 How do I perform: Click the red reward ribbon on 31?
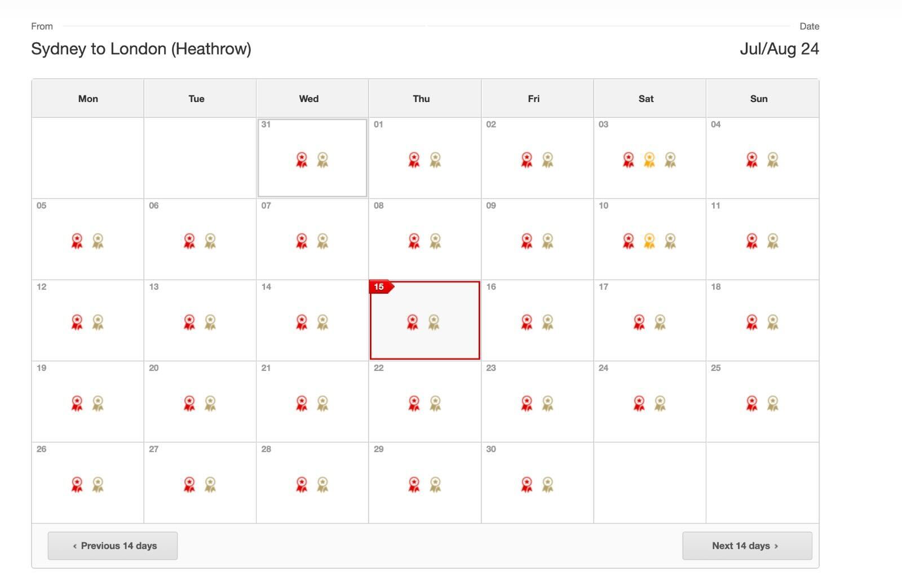click(x=302, y=160)
